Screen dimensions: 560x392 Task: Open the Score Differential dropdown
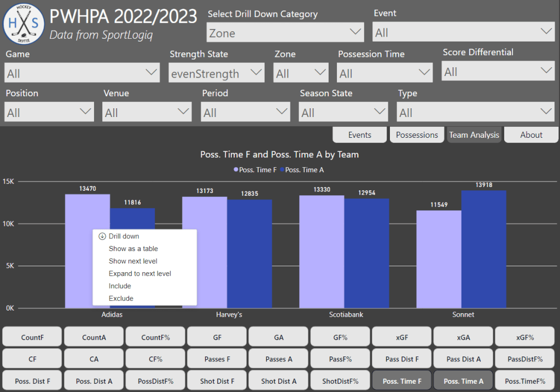click(x=498, y=72)
